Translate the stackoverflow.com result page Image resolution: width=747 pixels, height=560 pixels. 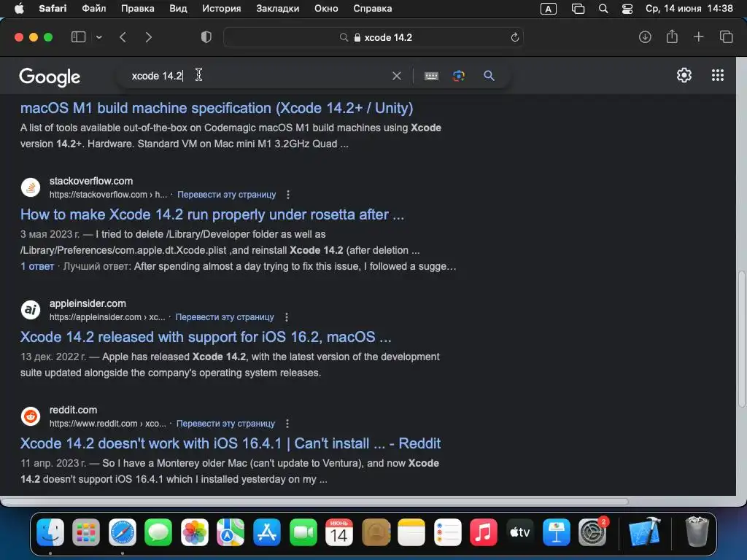(x=226, y=194)
